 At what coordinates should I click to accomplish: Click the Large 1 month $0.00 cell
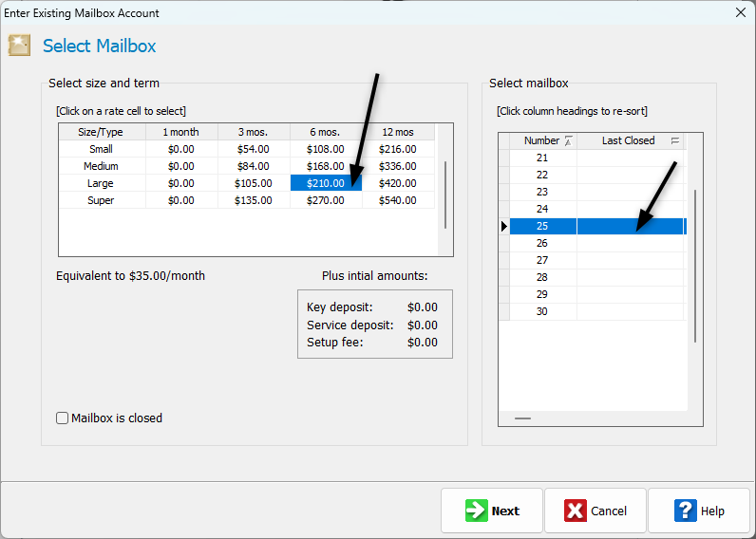coord(181,183)
